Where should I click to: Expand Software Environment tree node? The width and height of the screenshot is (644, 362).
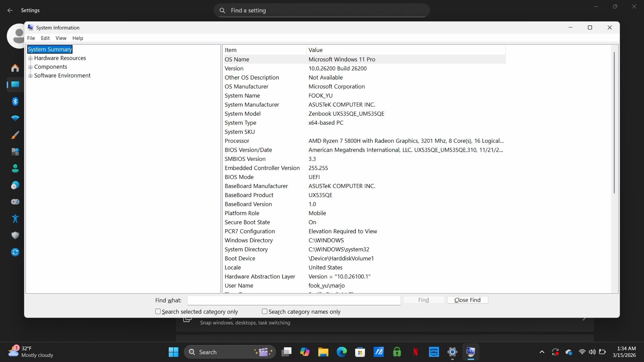pos(30,76)
